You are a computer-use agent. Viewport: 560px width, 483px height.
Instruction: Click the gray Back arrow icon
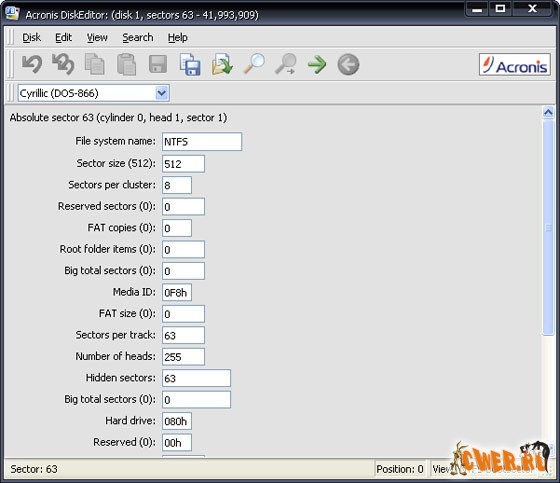point(348,65)
